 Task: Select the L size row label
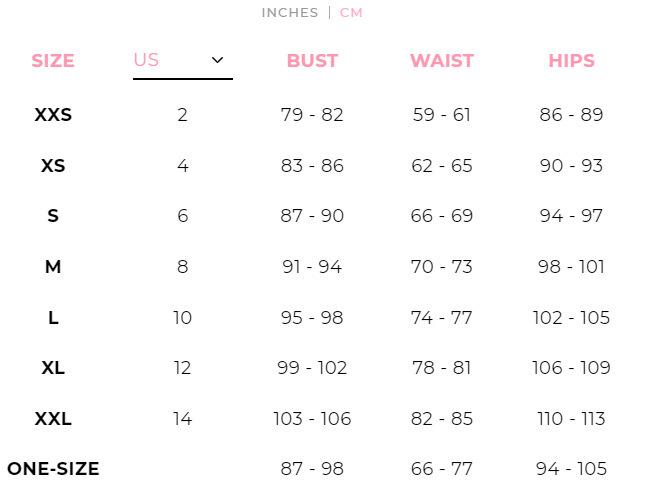(x=53, y=317)
